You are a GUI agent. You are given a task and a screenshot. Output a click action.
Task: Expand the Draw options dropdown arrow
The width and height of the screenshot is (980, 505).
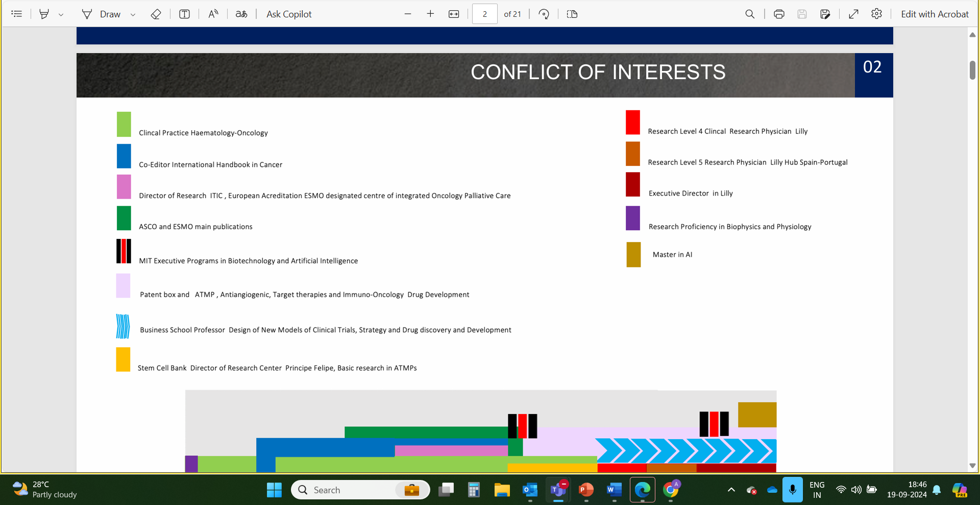point(133,14)
